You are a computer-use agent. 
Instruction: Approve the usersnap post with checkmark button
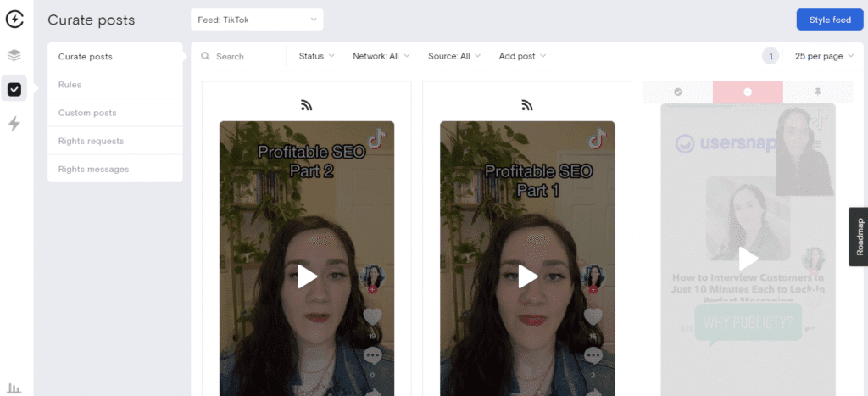click(677, 92)
